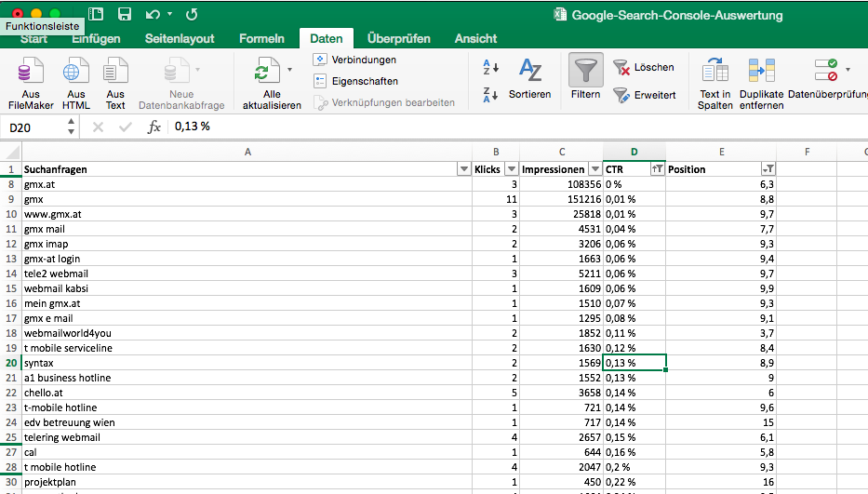The width and height of the screenshot is (868, 494).
Task: Open the CTR column filter dropdown
Action: tap(657, 169)
